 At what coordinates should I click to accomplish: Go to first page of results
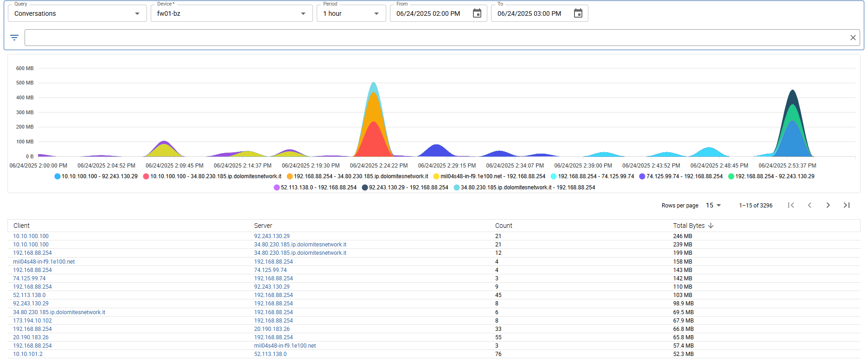[791, 205]
